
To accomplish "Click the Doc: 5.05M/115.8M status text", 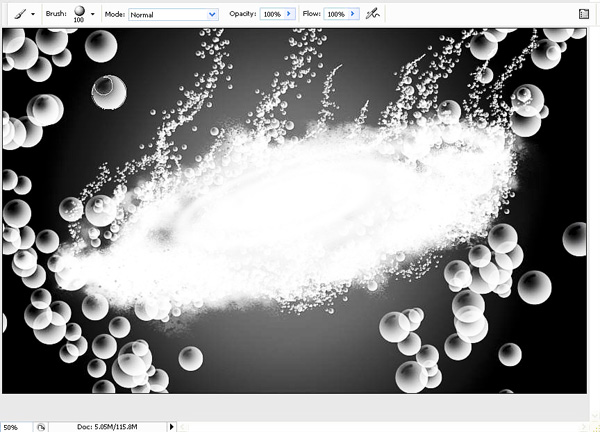I will tap(107, 427).
